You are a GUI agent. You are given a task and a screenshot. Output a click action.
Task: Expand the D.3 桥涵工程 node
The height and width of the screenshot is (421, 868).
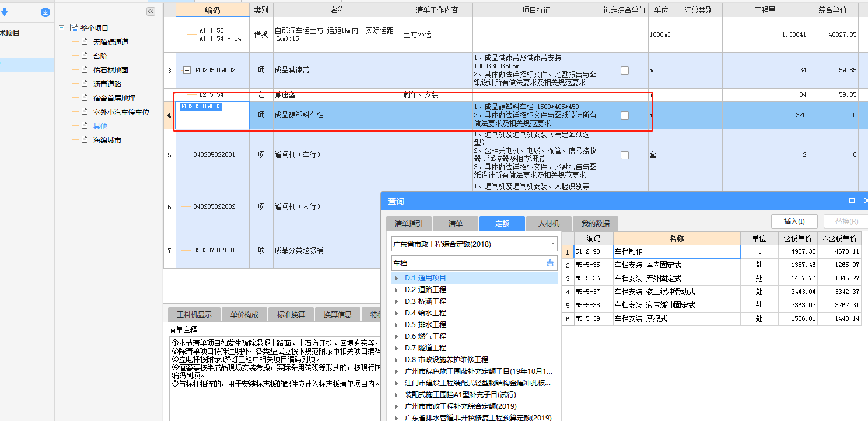[x=397, y=301]
